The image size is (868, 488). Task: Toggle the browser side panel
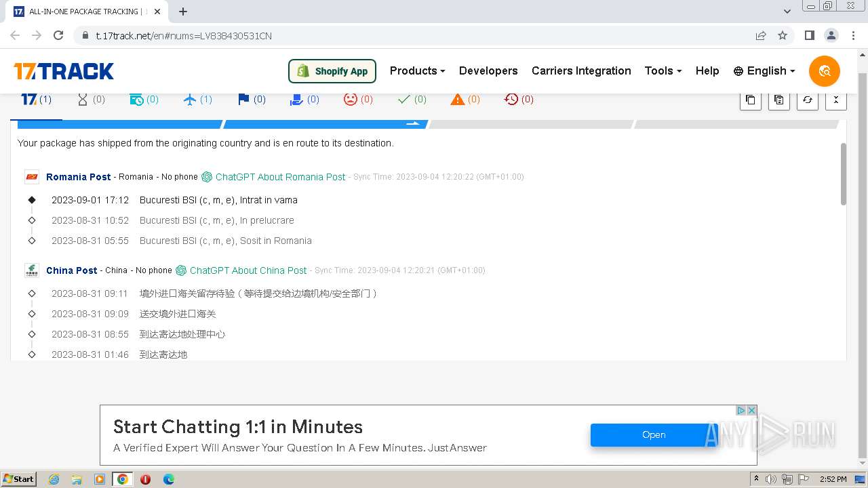click(x=809, y=36)
